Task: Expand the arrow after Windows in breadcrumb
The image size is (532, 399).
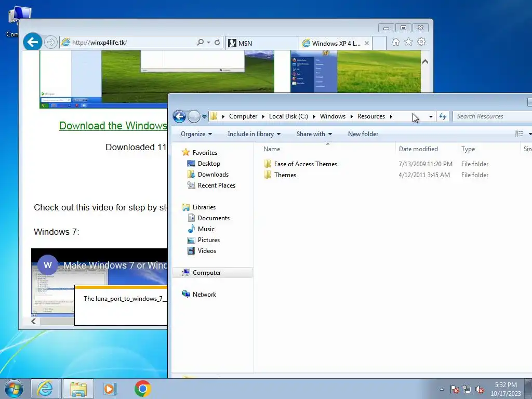Action: 352,116
